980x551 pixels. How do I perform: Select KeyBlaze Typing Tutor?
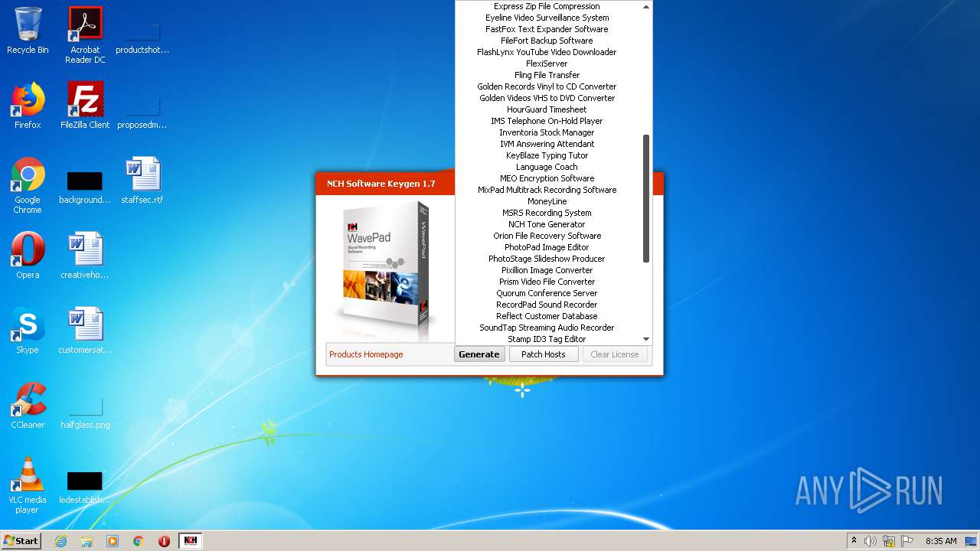tap(547, 155)
